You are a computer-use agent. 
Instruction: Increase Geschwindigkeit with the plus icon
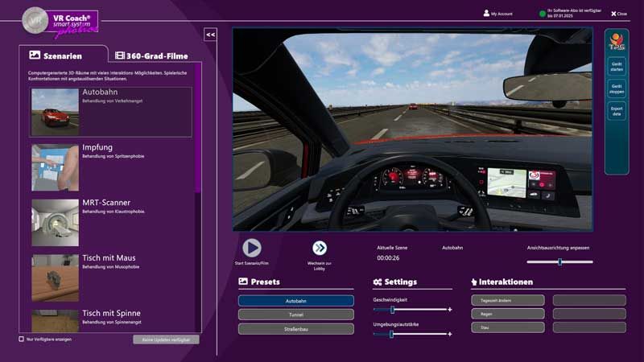pos(450,310)
